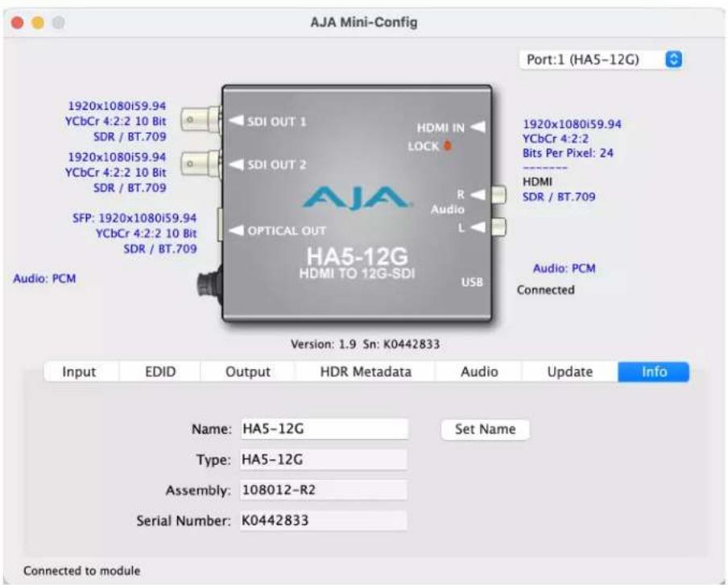
Task: Click the Set Name button
Action: point(485,429)
